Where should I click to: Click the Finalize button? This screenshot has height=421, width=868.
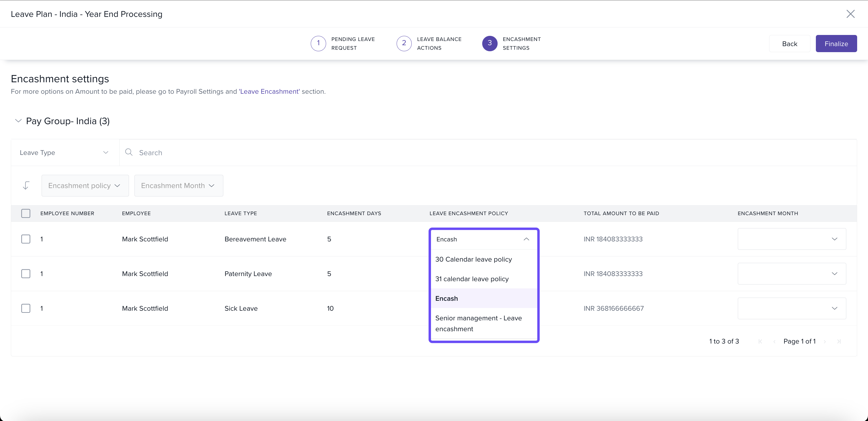(x=836, y=44)
